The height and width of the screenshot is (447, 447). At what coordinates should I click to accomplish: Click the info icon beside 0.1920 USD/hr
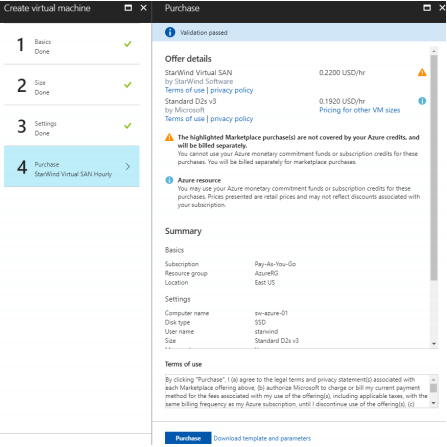point(422,101)
